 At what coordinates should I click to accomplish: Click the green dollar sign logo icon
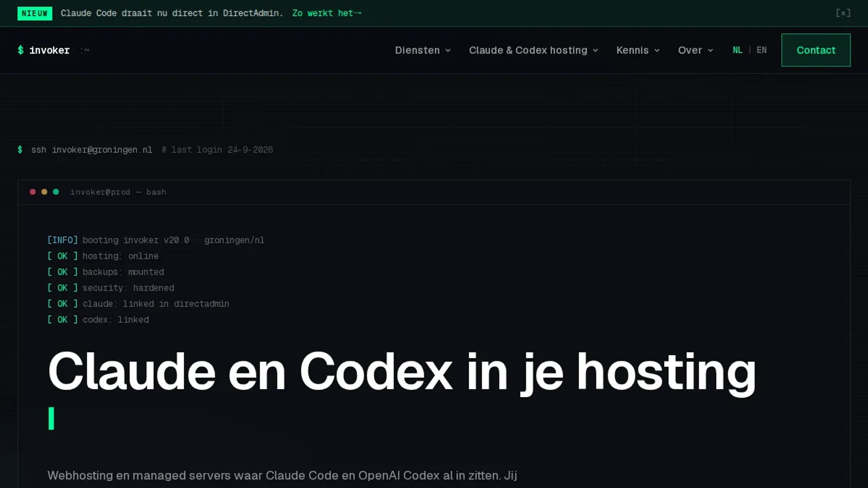[20, 50]
